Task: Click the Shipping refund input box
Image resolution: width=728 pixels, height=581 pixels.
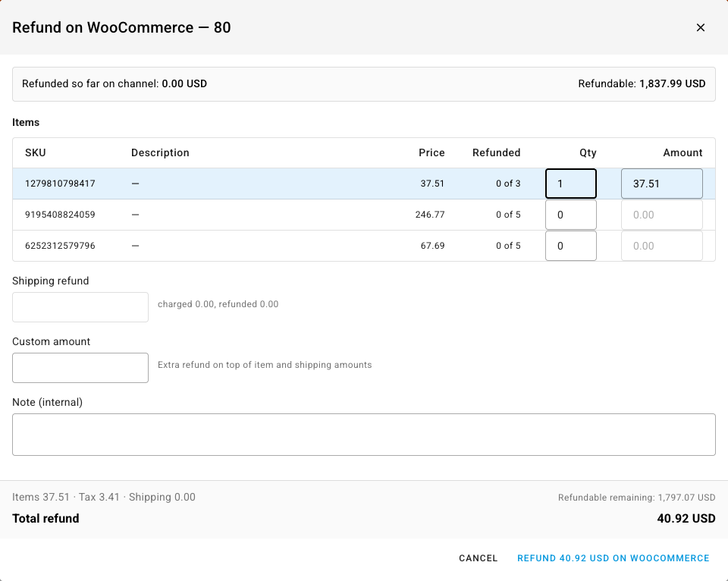Action: (x=80, y=307)
